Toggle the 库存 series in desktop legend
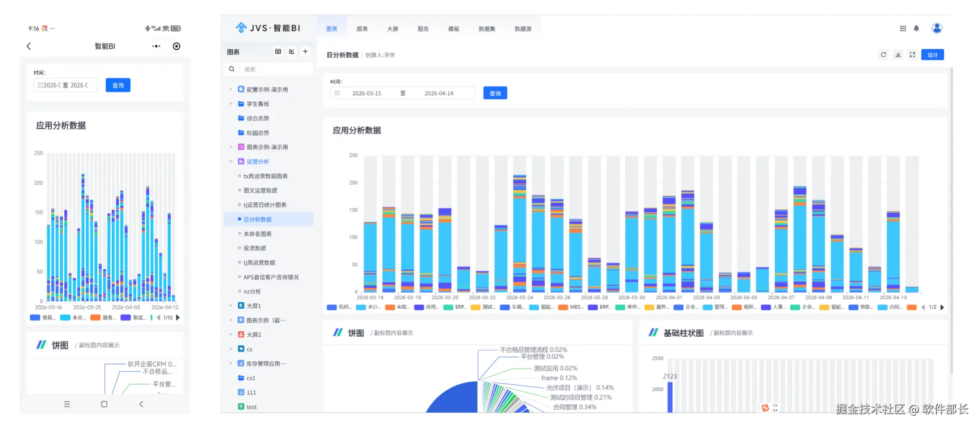The width and height of the screenshot is (980, 427). coord(628,307)
